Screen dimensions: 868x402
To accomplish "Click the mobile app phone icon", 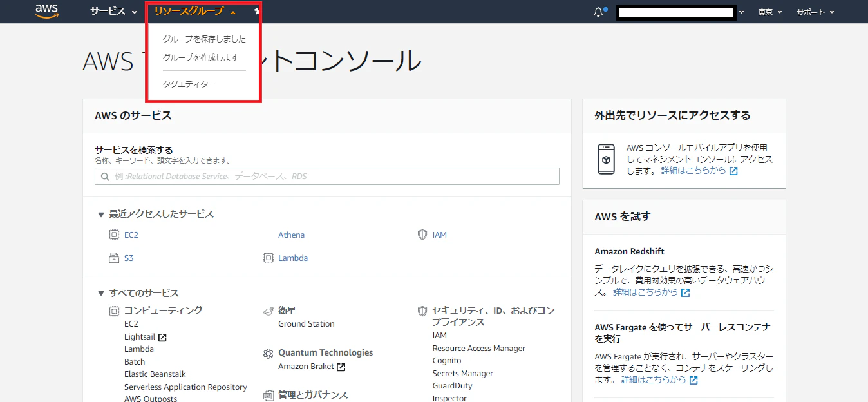I will point(606,159).
